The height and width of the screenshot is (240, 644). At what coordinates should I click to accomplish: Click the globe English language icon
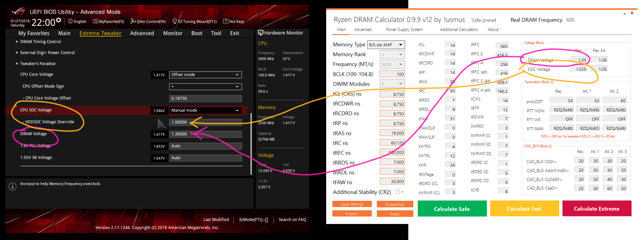(70, 21)
